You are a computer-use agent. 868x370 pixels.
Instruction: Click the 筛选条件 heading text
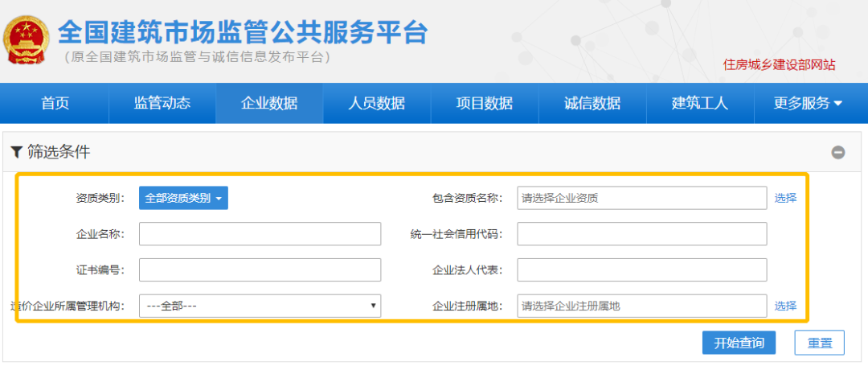(59, 152)
